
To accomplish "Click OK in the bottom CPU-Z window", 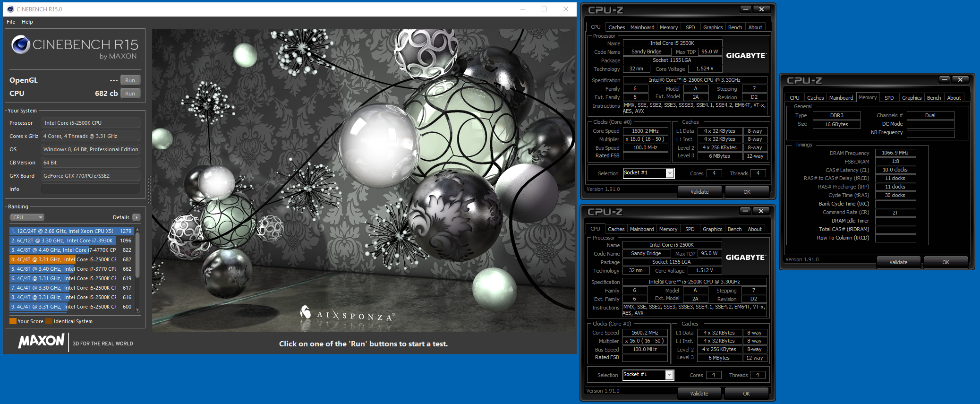I will coord(746,394).
